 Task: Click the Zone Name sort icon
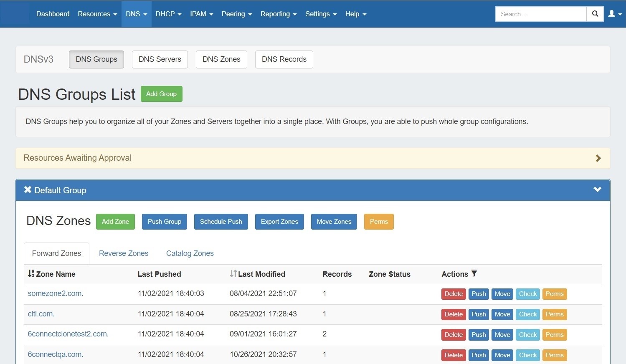[31, 274]
